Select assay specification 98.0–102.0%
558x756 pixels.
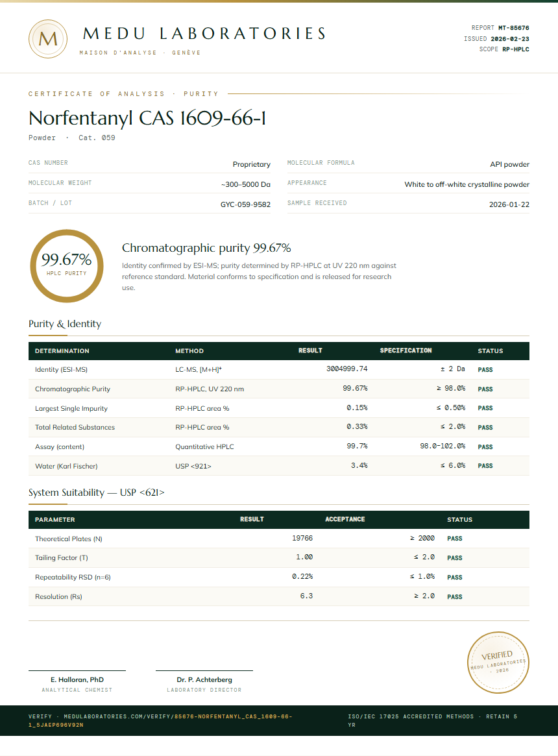click(x=443, y=446)
